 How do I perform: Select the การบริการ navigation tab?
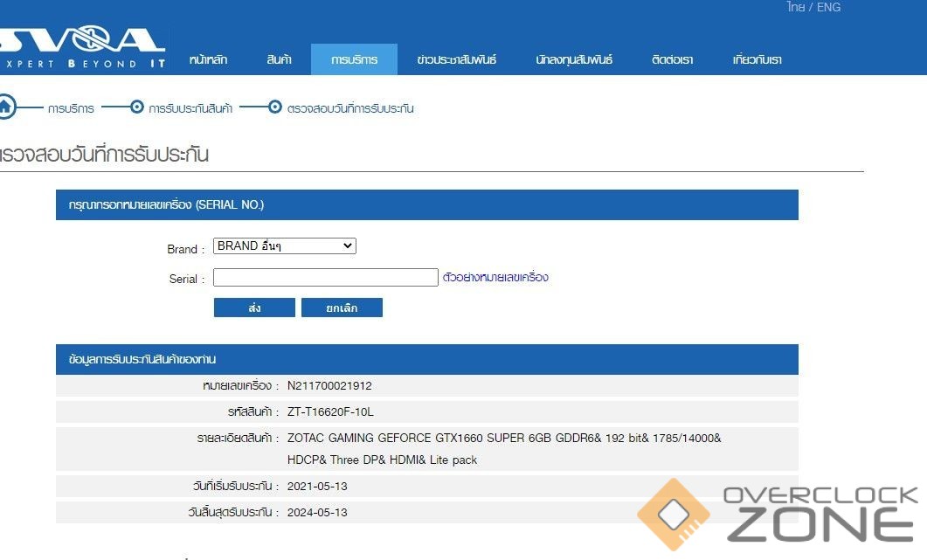pos(354,59)
